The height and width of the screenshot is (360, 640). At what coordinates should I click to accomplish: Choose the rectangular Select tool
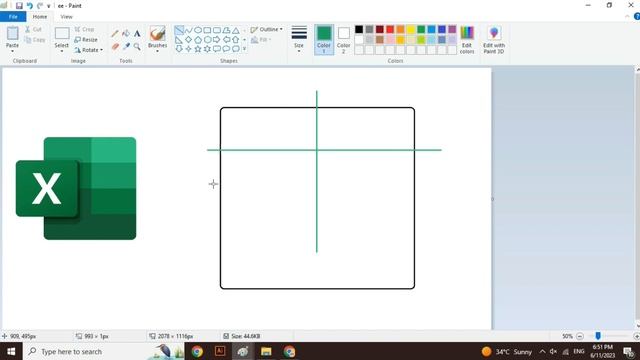[62, 33]
